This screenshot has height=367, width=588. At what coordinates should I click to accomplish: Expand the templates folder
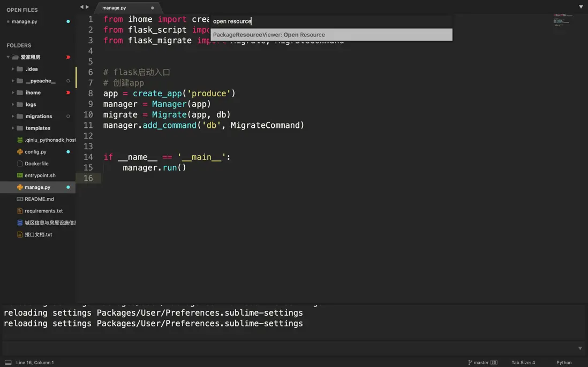13,128
